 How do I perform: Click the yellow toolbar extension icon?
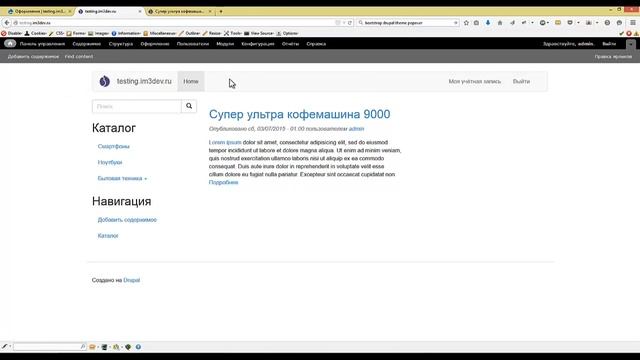tap(558, 23)
